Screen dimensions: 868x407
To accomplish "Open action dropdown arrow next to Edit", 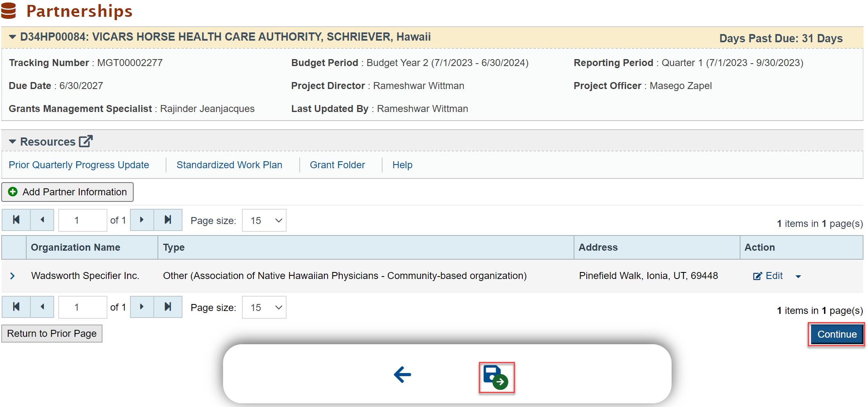I will (798, 277).
